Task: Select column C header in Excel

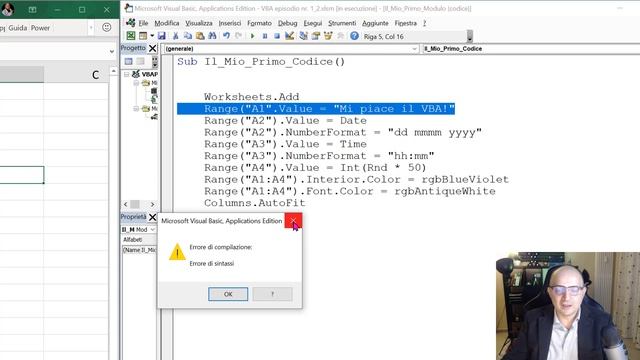Action: click(76, 75)
